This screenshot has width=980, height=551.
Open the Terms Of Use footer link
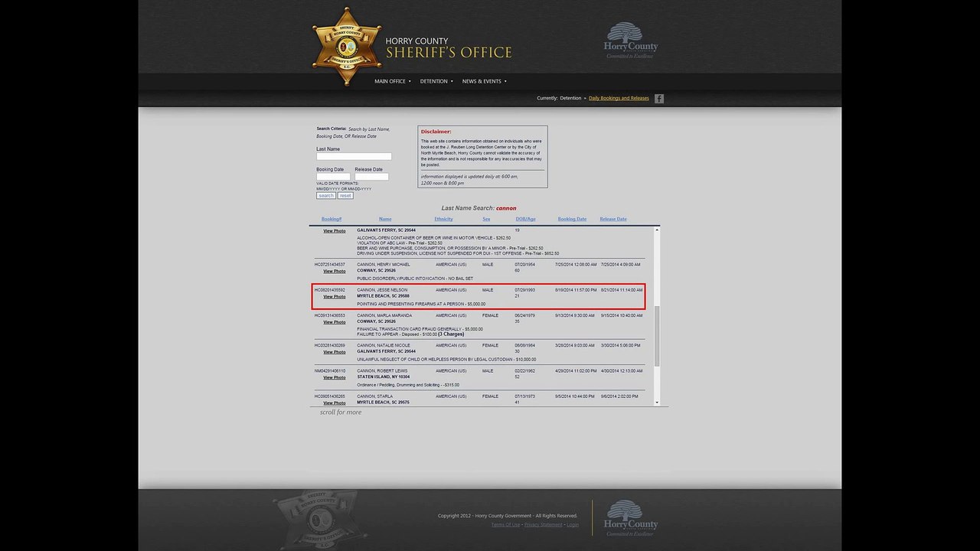tap(505, 524)
